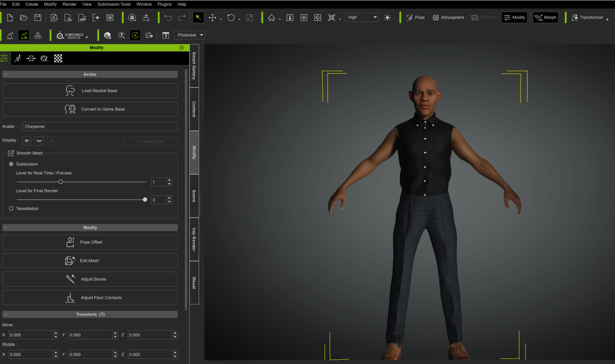Click the Move X value field
Screen dimensions: 615x364
31,335
